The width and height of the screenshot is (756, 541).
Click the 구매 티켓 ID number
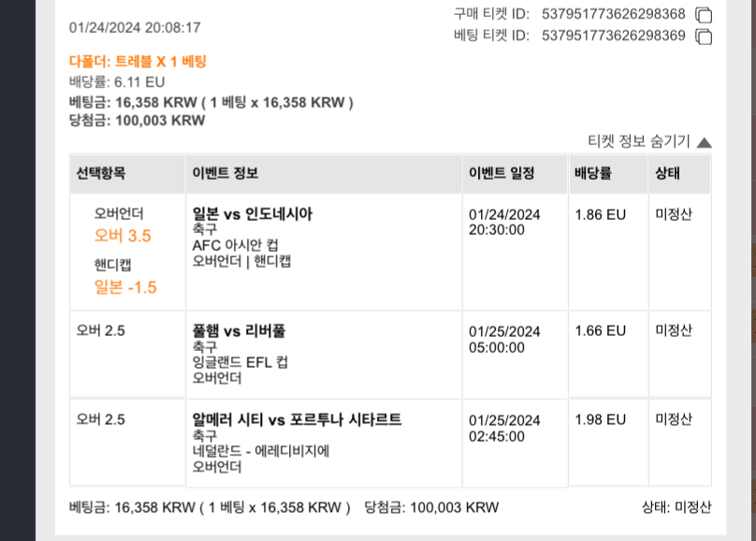pos(613,14)
